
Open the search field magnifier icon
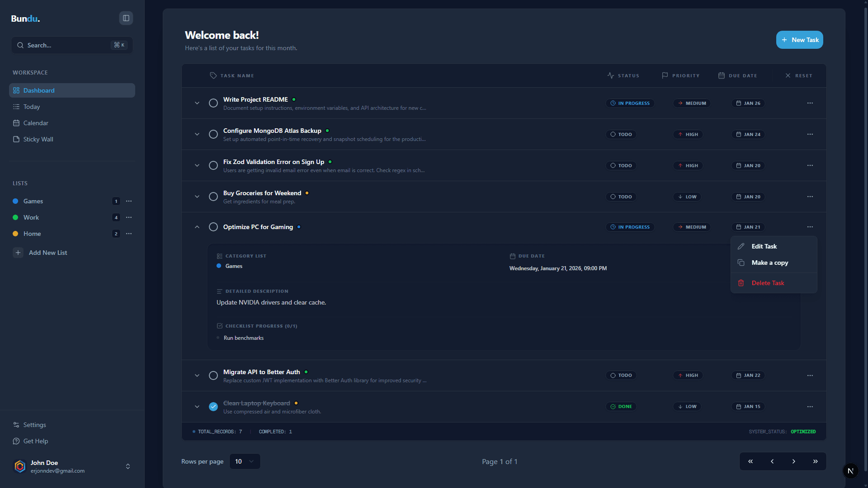tap(20, 45)
